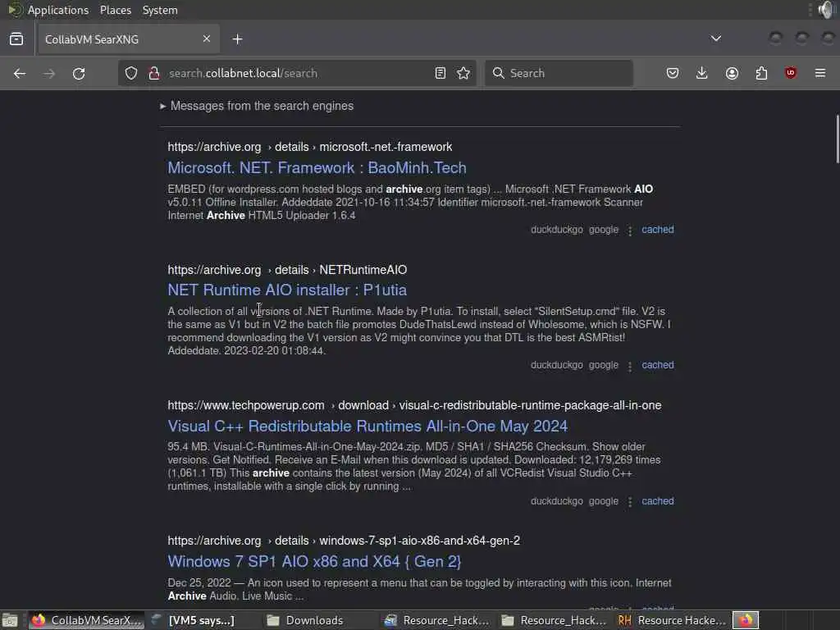The image size is (840, 630).
Task: Click the Firefox icon at the taskbar's right end
Action: pyautogui.click(x=746, y=620)
